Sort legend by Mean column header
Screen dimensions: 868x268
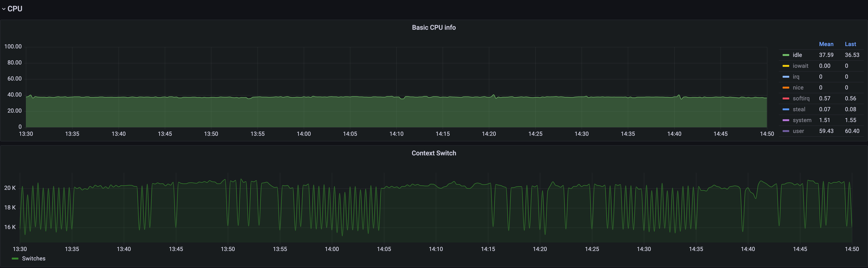tap(826, 44)
